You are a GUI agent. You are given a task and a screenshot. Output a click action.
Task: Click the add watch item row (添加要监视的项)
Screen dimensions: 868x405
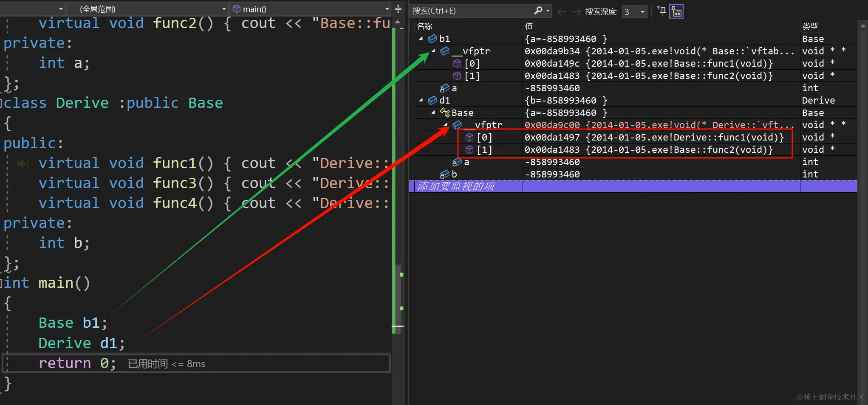(633, 186)
